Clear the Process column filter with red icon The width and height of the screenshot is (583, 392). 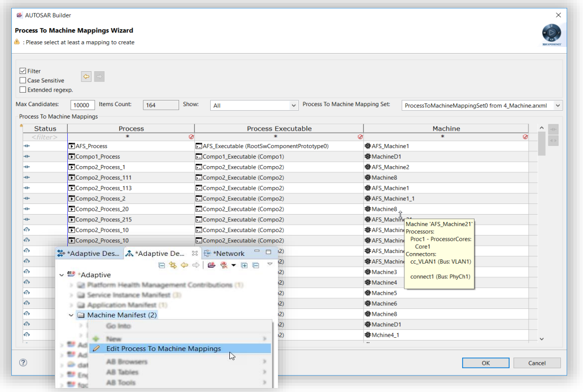tap(191, 137)
